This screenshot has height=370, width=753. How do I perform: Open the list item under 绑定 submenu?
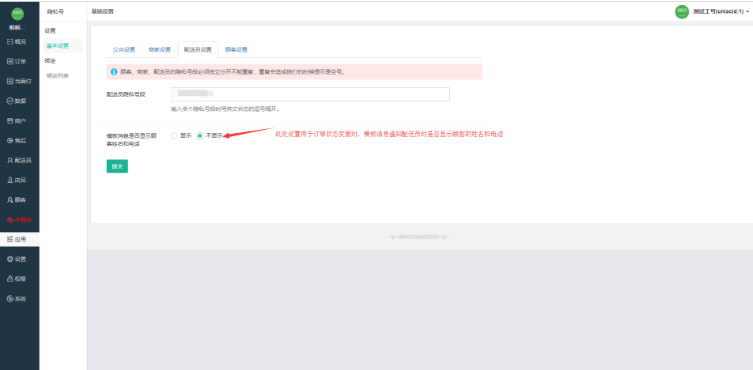pos(58,76)
